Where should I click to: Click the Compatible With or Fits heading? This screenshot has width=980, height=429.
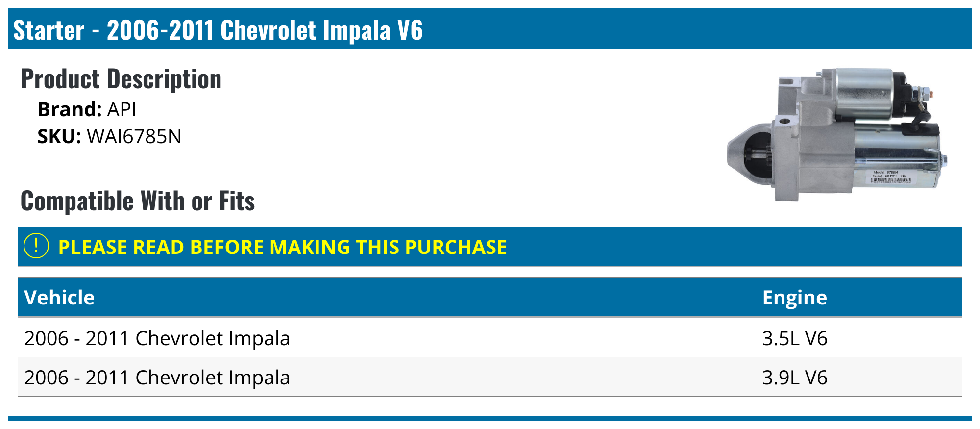[138, 201]
